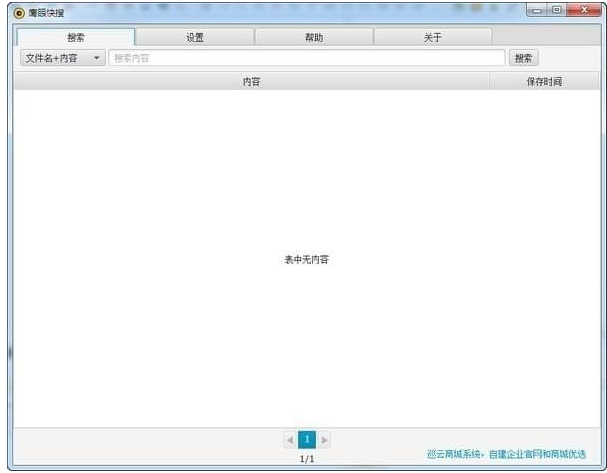The image size is (607, 473).
Task: Sort by the 内容 column header
Action: 251,82
